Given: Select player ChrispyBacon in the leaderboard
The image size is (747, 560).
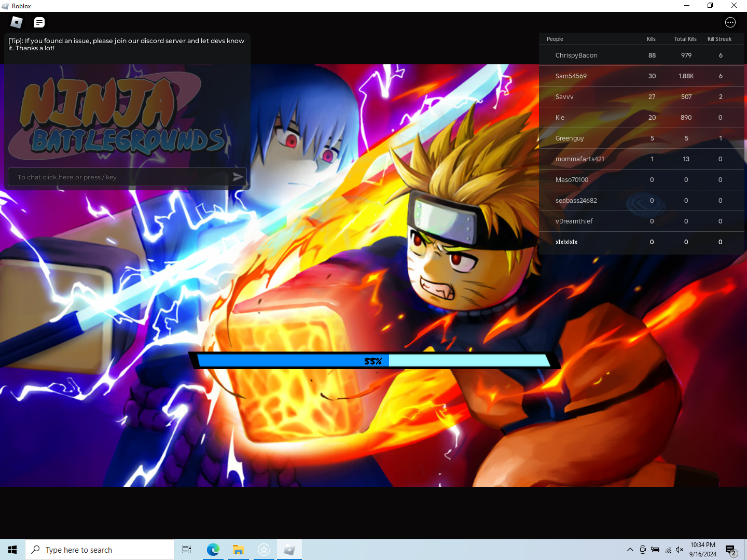Looking at the screenshot, I should click(x=642, y=55).
